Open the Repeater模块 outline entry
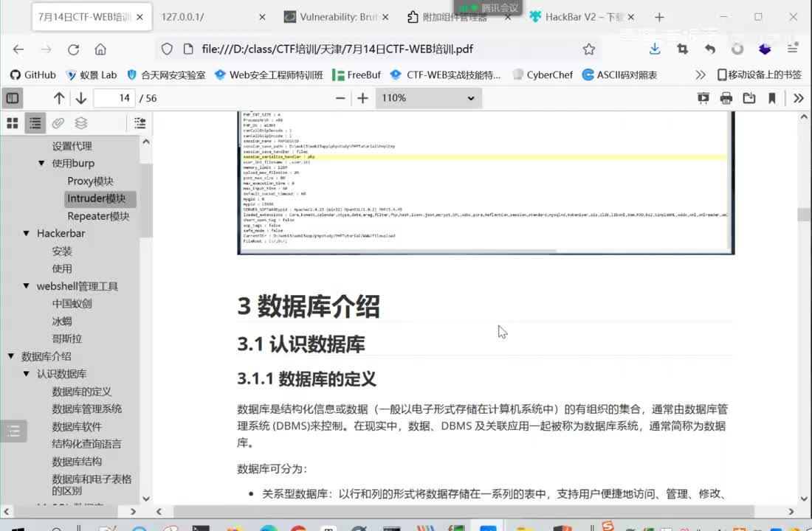Image resolution: width=812 pixels, height=531 pixels. pos(98,216)
